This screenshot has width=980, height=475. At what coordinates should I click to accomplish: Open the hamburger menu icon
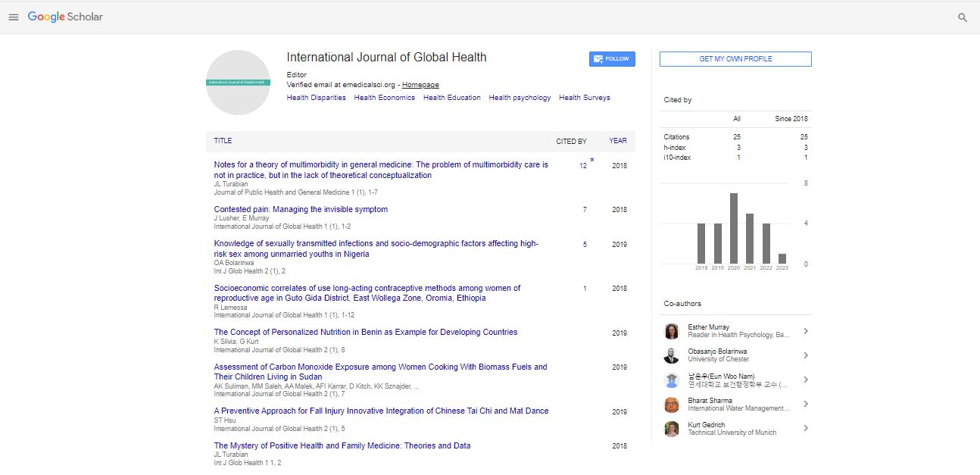click(x=14, y=17)
